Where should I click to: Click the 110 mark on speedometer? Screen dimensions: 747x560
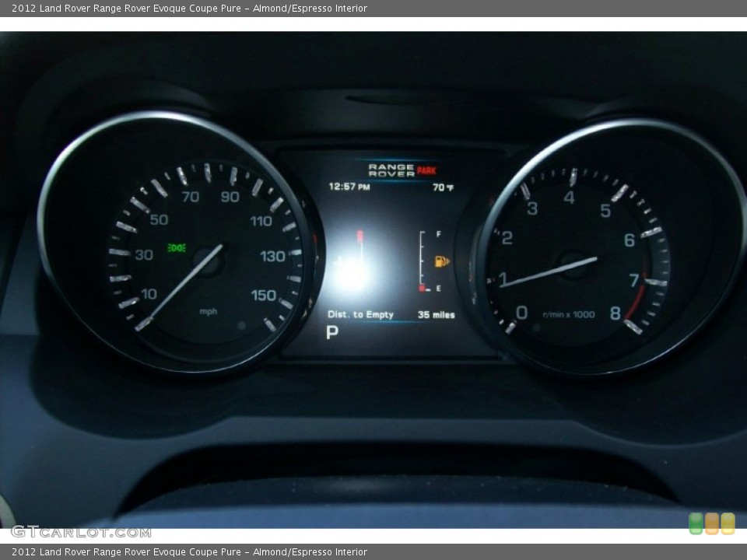[x=261, y=221]
